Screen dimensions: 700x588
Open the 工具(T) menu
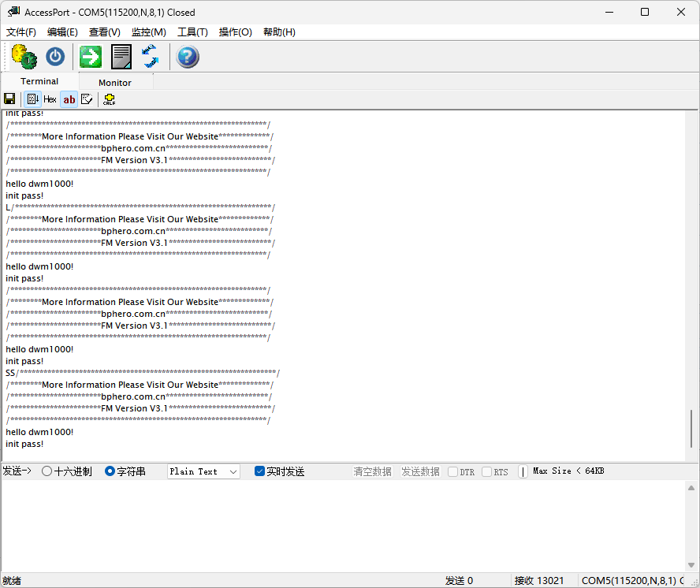[192, 32]
